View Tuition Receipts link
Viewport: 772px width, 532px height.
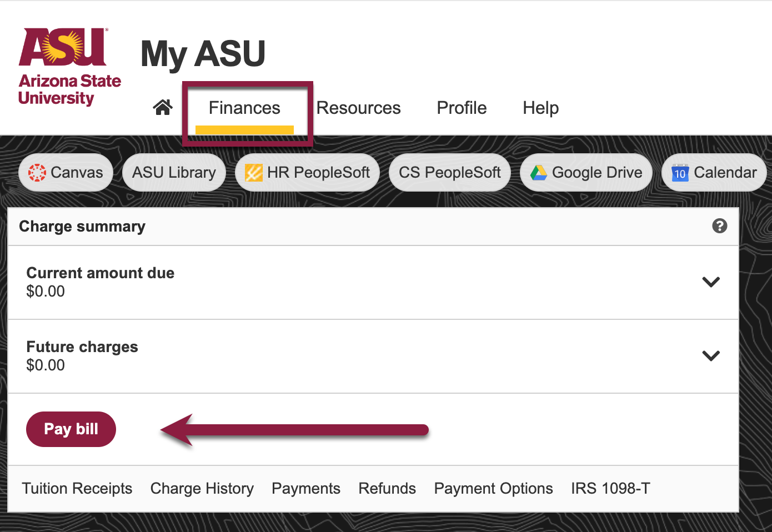coord(77,489)
